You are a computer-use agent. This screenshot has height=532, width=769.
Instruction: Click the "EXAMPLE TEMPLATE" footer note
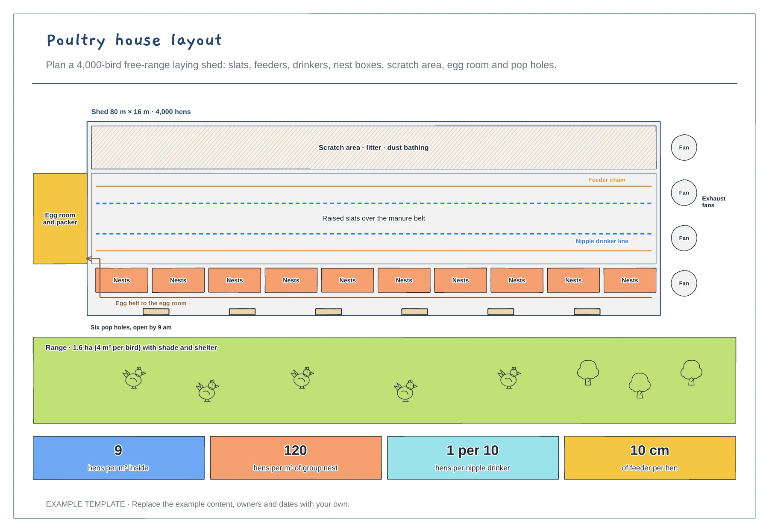198,504
